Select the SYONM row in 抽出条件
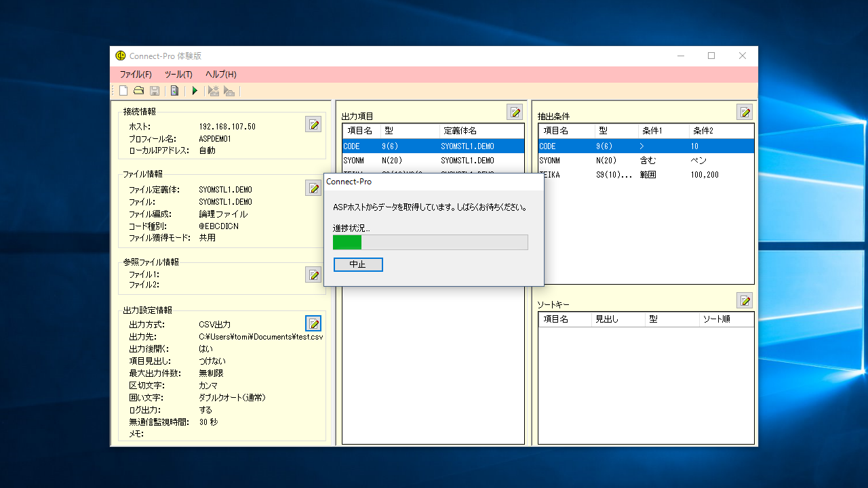Viewport: 868px width, 488px height. tap(646, 161)
